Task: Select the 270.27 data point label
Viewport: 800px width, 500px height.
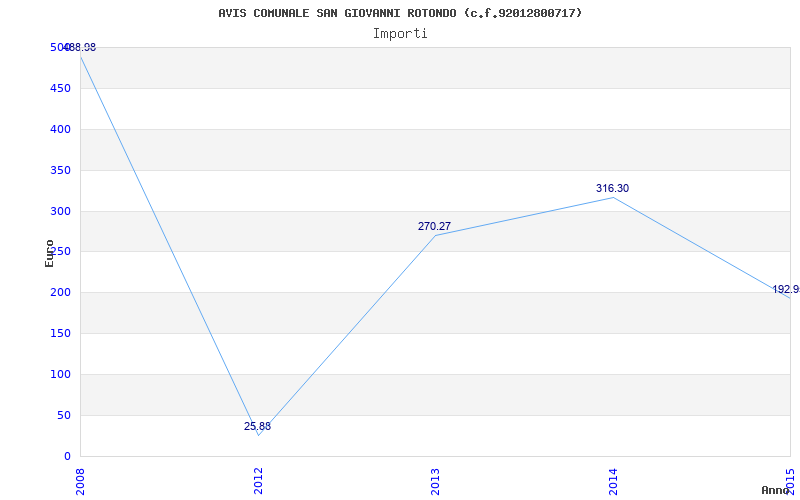Action: coord(434,227)
